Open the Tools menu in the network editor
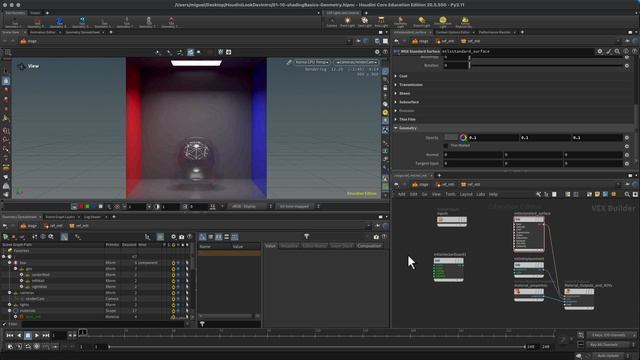This screenshot has height=360, width=640. tap(450, 194)
